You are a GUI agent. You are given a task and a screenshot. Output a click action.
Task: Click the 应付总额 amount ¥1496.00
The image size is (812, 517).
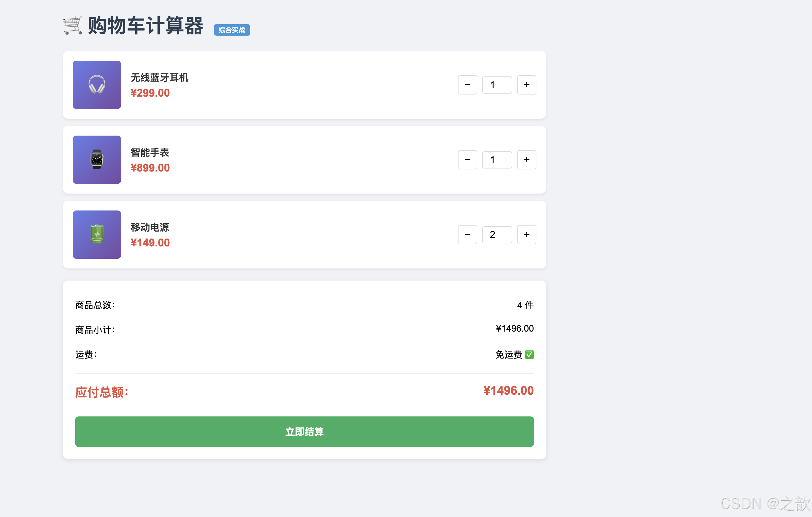click(508, 390)
